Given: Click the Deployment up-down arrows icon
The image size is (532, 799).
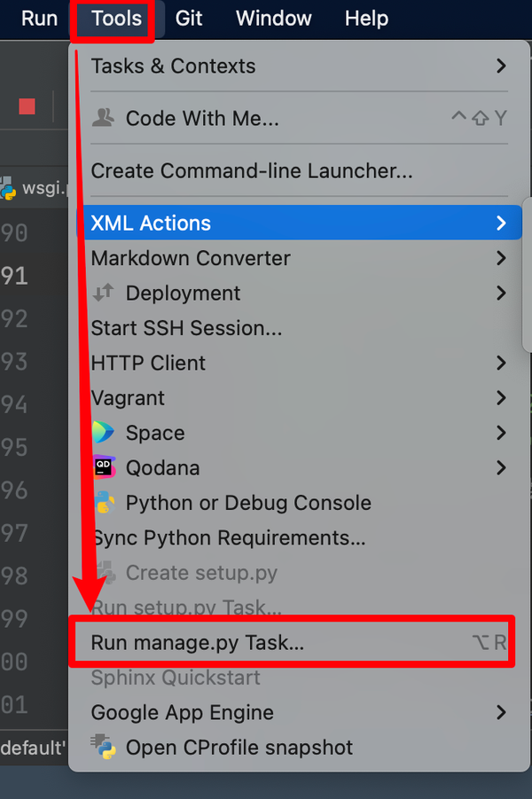Looking at the screenshot, I should [x=101, y=293].
